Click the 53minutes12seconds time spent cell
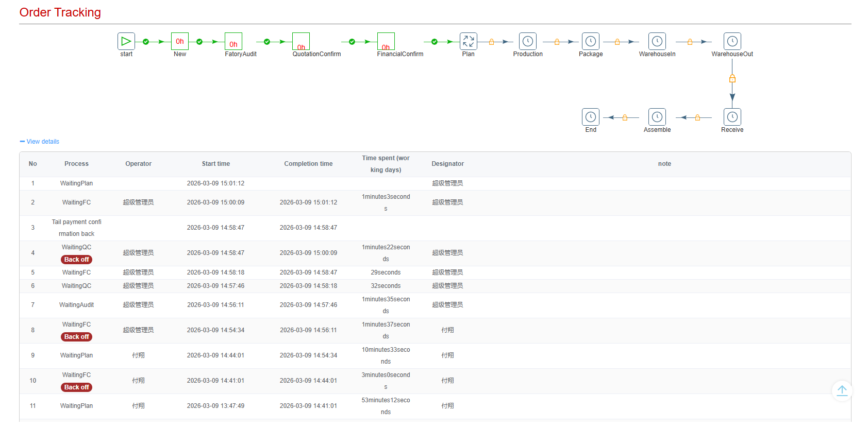868x427 pixels. tap(386, 406)
